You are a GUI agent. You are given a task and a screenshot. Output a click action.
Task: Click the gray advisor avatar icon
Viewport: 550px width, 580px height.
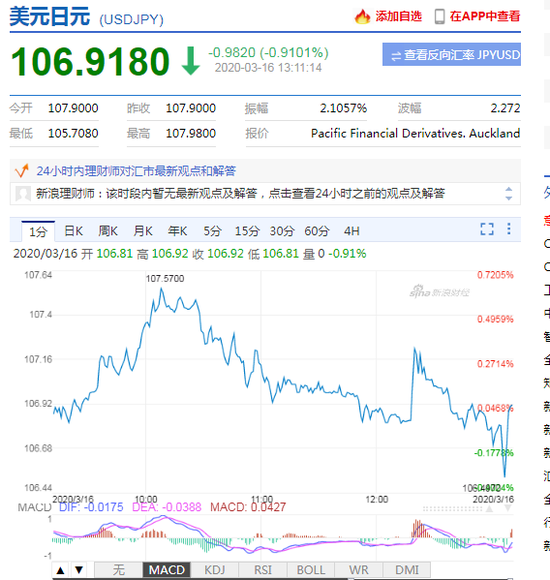23,193
